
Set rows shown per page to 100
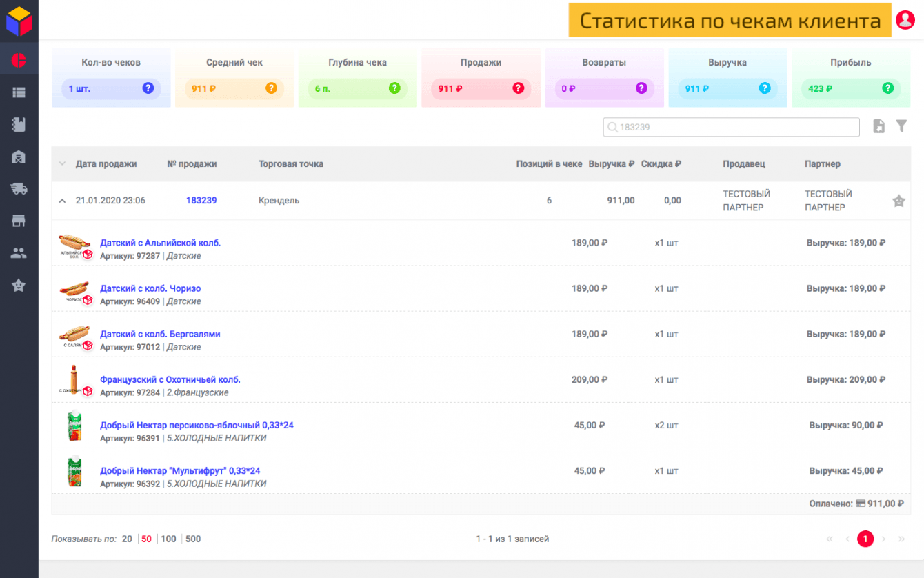click(168, 539)
